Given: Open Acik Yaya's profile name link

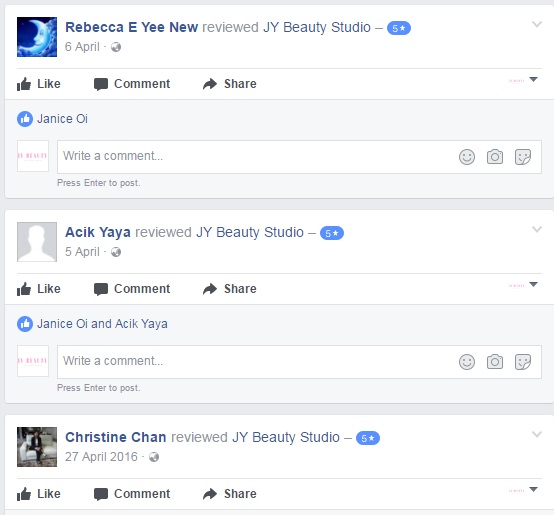Looking at the screenshot, I should 98,232.
